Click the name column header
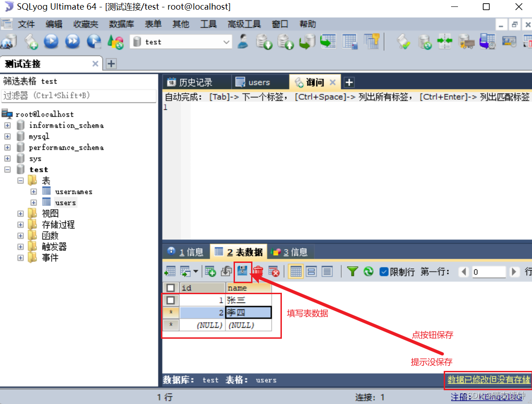The width and height of the screenshot is (532, 404). pos(248,288)
